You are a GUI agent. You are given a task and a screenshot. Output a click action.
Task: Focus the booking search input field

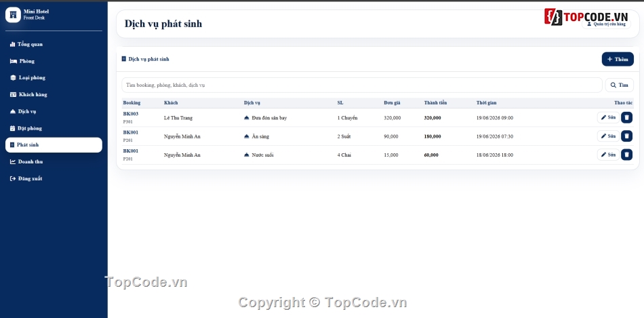[362, 85]
